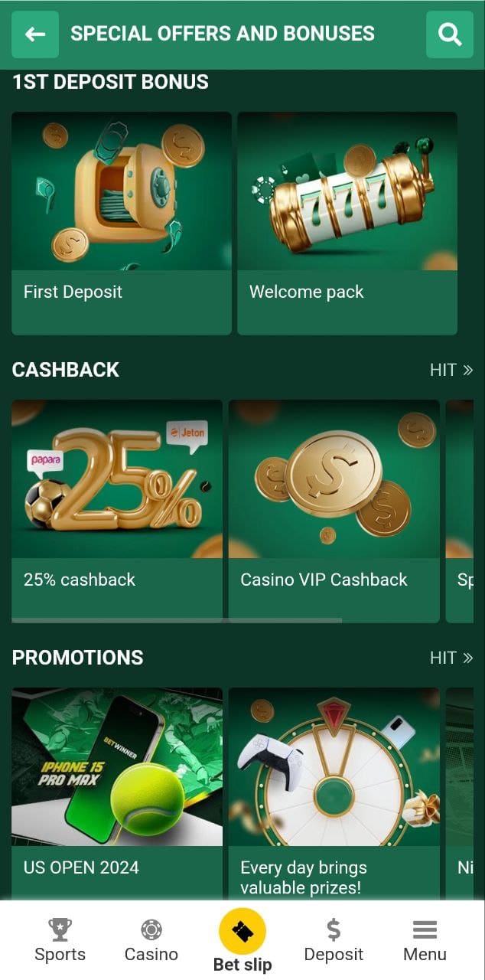The height and width of the screenshot is (980, 485).
Task: Expand Promotions section via HIT chevrons
Action: click(451, 658)
